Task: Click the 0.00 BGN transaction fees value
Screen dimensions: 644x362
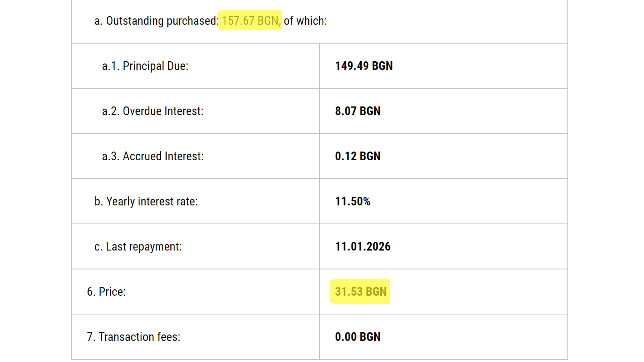Action: click(358, 337)
